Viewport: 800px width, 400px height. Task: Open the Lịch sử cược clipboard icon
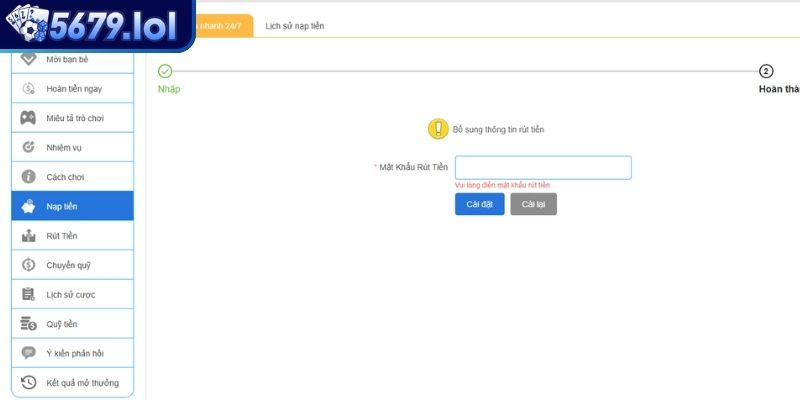point(29,294)
